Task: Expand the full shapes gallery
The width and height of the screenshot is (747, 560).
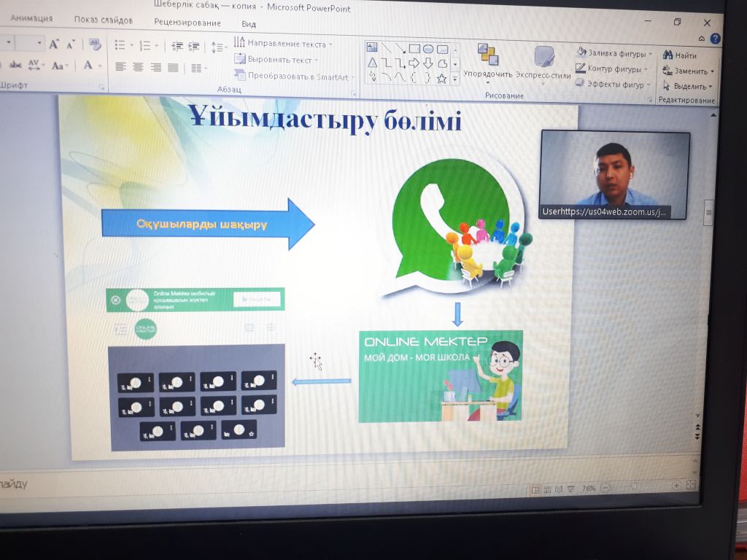Action: [x=455, y=80]
